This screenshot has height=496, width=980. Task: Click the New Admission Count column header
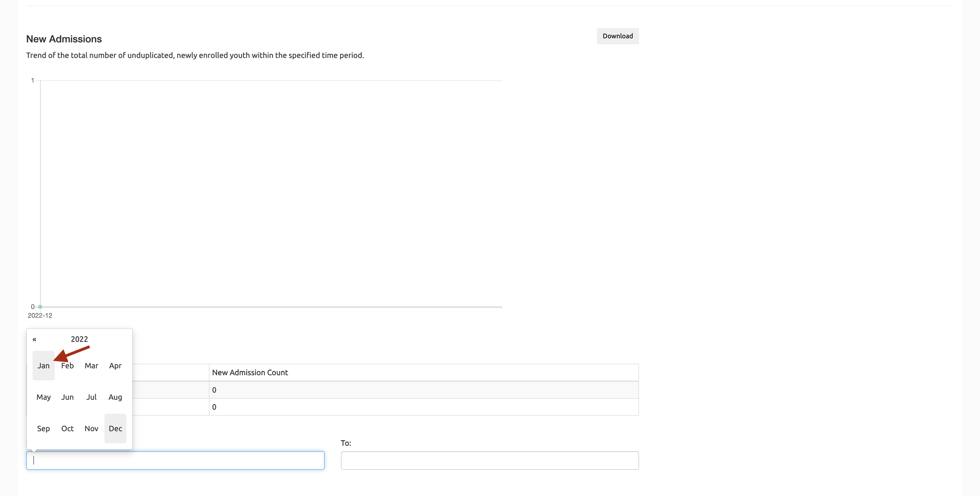(x=250, y=373)
